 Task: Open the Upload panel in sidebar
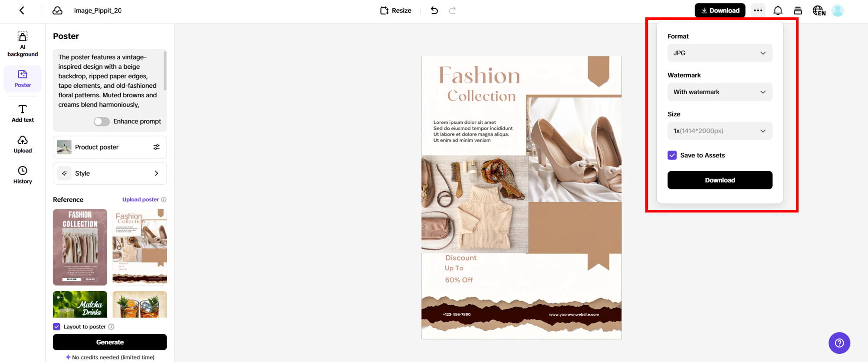[23, 144]
